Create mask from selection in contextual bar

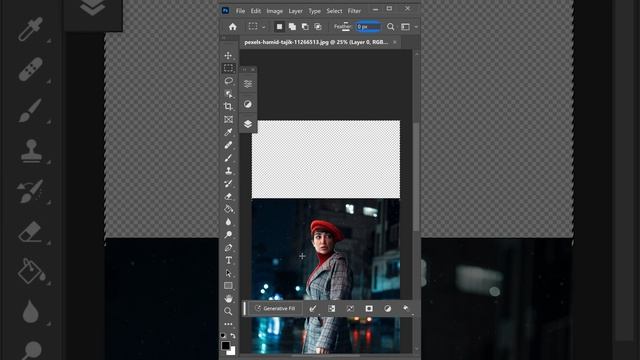click(369, 309)
